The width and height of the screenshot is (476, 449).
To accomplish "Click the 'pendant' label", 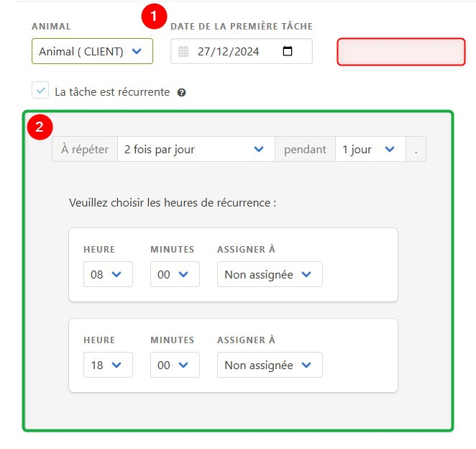I will pyautogui.click(x=305, y=150).
